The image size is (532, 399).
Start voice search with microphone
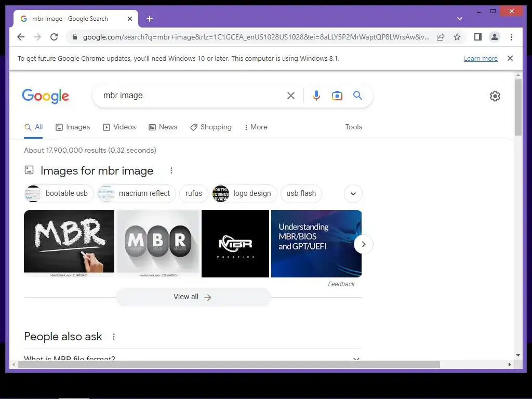coord(316,96)
